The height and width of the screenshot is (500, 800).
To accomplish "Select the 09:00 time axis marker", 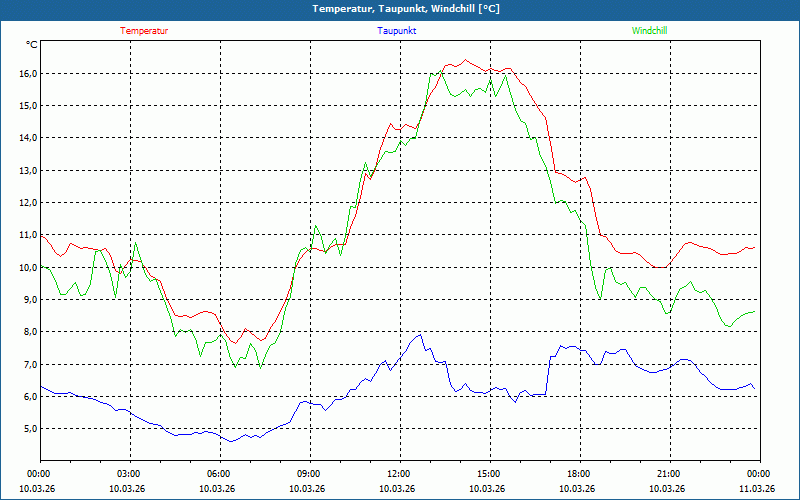I will [309, 474].
